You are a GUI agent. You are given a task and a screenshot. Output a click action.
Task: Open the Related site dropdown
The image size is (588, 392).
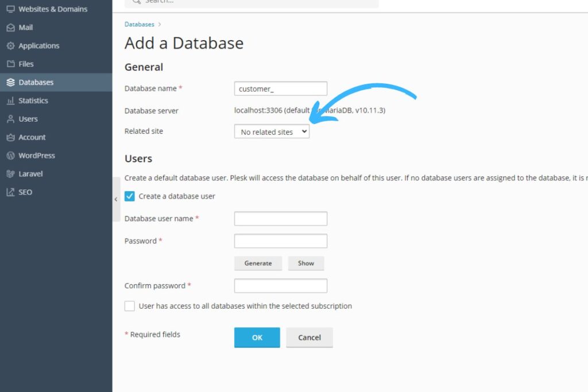click(272, 131)
